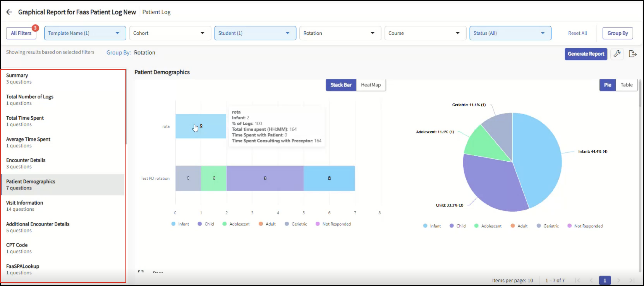This screenshot has height=286, width=644.
Task: Click the back arrow icon
Action: click(9, 12)
